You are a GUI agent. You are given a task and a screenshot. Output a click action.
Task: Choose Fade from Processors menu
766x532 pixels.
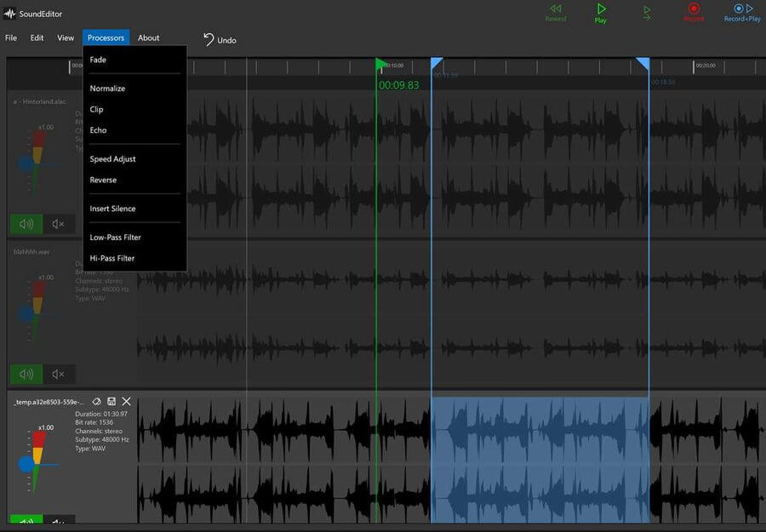click(134, 60)
